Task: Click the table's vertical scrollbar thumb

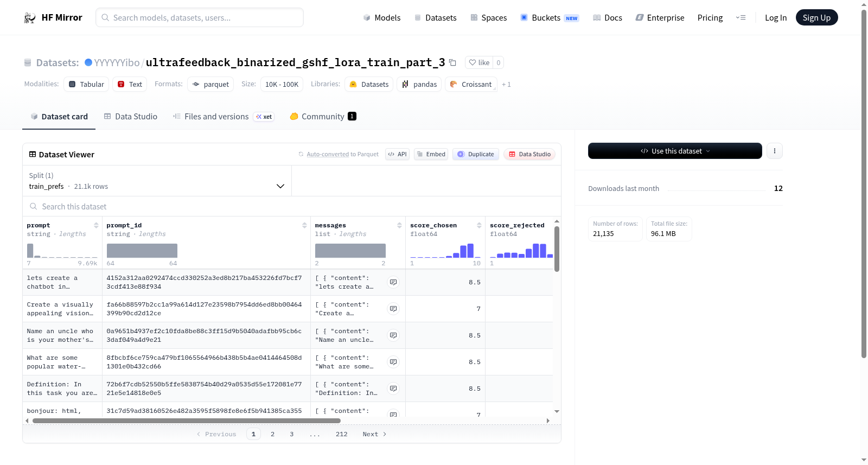Action: click(557, 249)
